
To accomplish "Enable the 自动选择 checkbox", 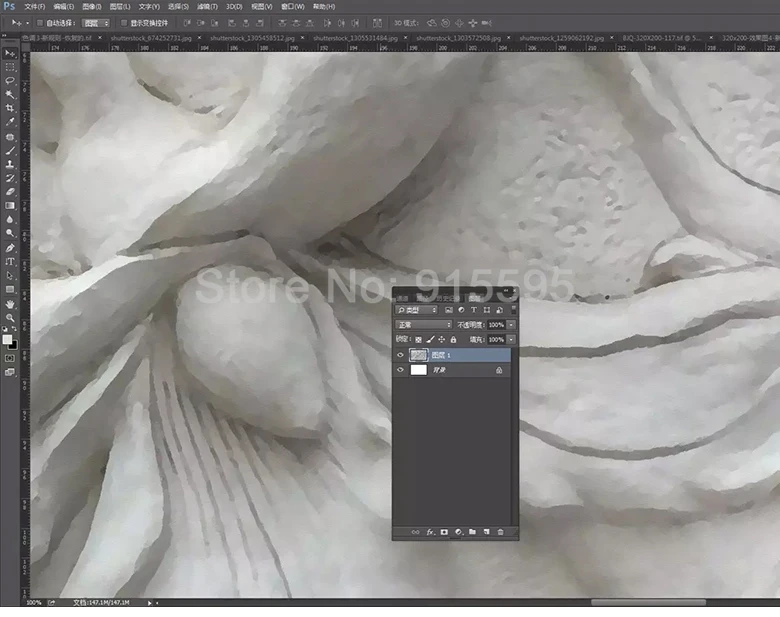I will 40,23.
